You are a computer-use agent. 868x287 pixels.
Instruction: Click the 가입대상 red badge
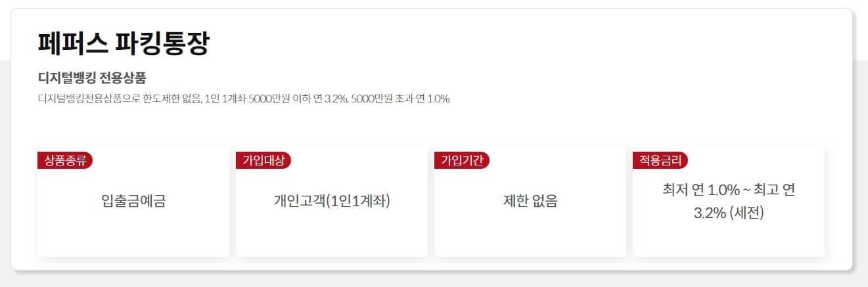[x=263, y=160]
